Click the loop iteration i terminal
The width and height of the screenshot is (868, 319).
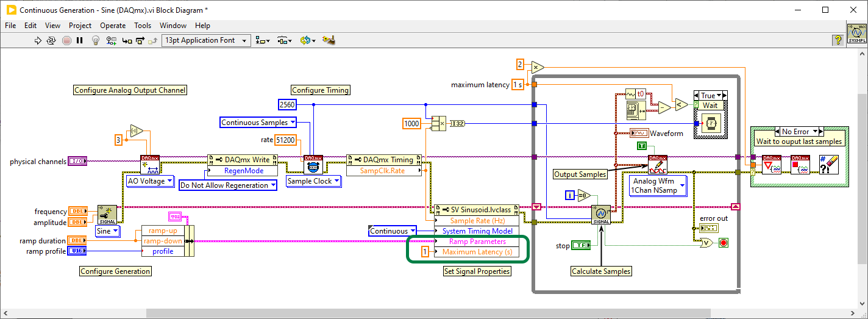[x=569, y=195]
